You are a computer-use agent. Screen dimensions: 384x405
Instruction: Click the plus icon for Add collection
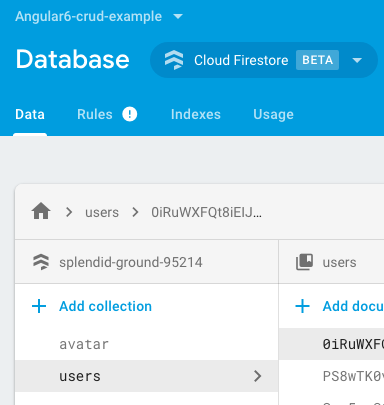pos(39,306)
